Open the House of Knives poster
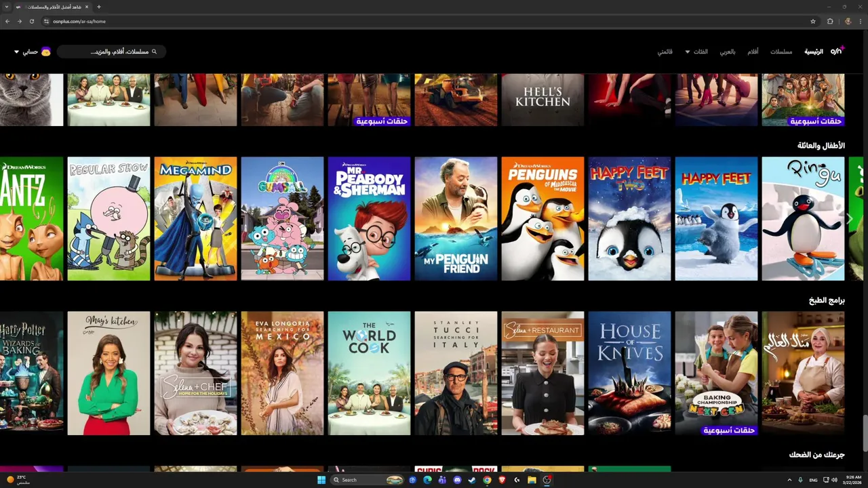The height and width of the screenshot is (488, 868). (629, 373)
